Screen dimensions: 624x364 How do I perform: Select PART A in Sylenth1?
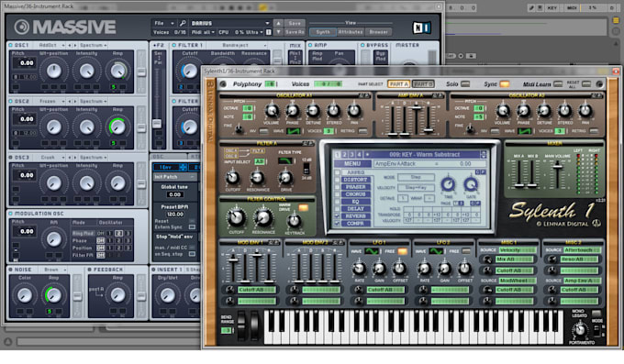pyautogui.click(x=398, y=84)
